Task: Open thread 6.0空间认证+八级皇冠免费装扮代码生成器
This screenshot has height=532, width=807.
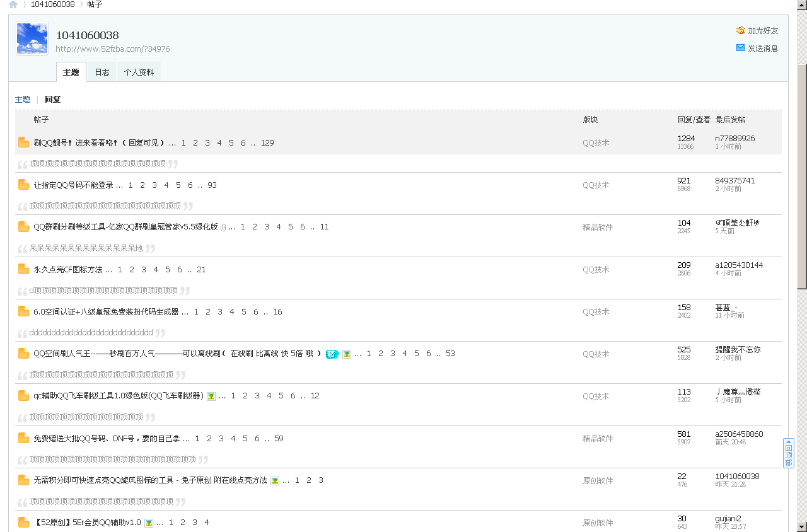Action: tap(107, 312)
